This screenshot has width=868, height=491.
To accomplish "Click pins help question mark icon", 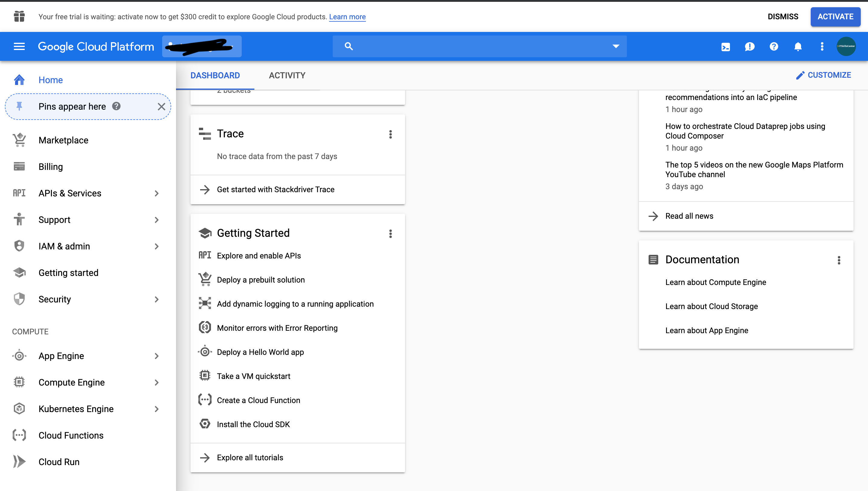I will click(116, 106).
